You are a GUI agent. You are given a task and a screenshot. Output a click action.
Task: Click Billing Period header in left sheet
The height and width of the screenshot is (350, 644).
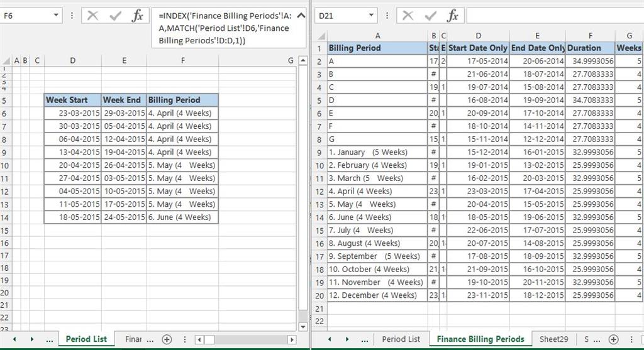tap(182, 100)
